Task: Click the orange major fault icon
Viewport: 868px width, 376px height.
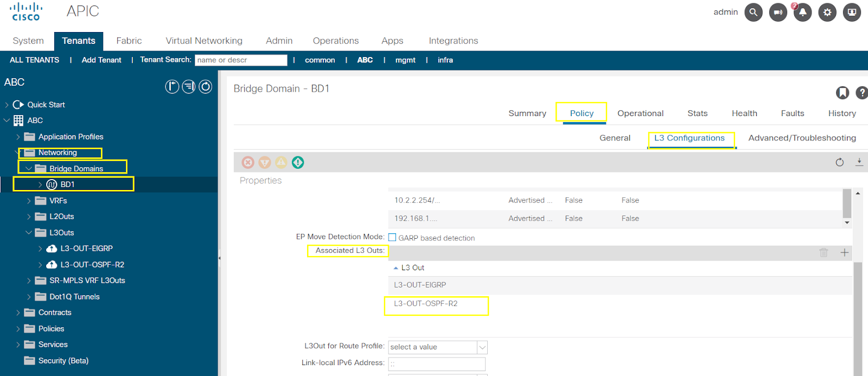Action: [265, 162]
